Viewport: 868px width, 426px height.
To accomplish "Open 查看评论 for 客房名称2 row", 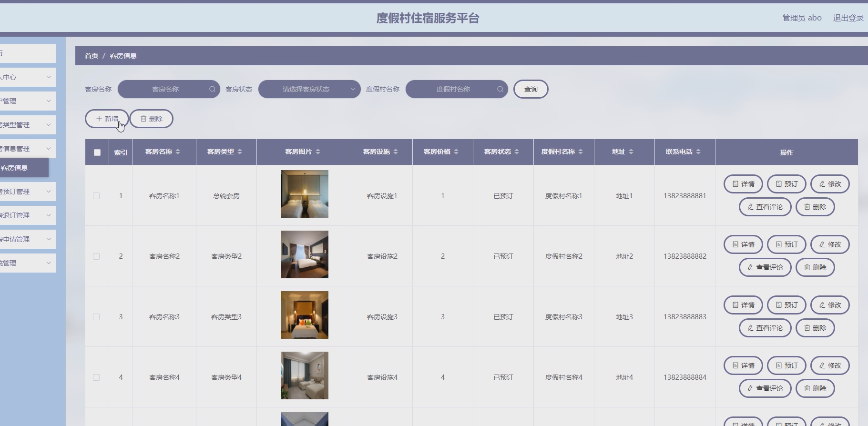I will (x=765, y=267).
